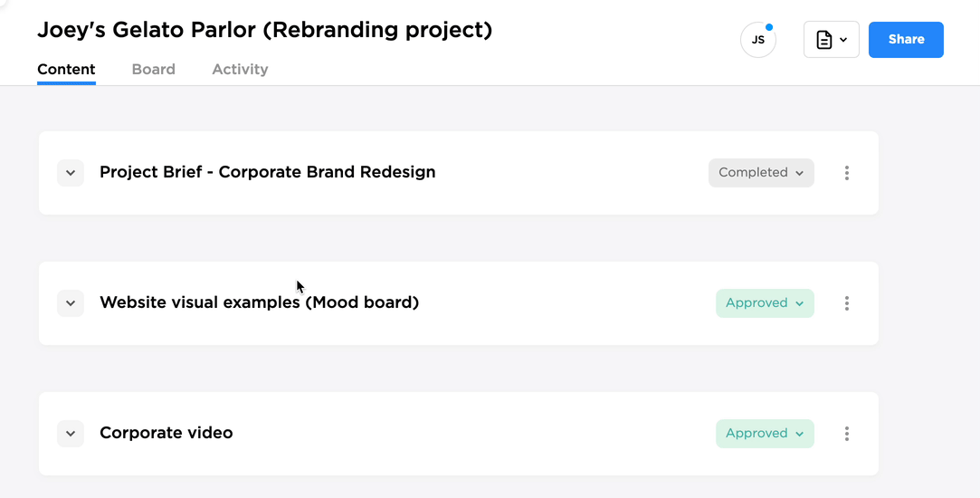Open three-dot menu for Website visual examples
The height and width of the screenshot is (498, 980).
tap(847, 303)
